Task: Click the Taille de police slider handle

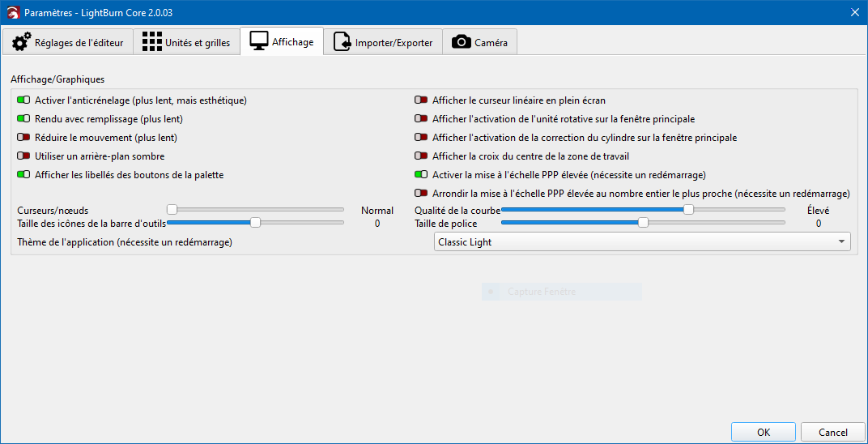Action: coord(644,223)
